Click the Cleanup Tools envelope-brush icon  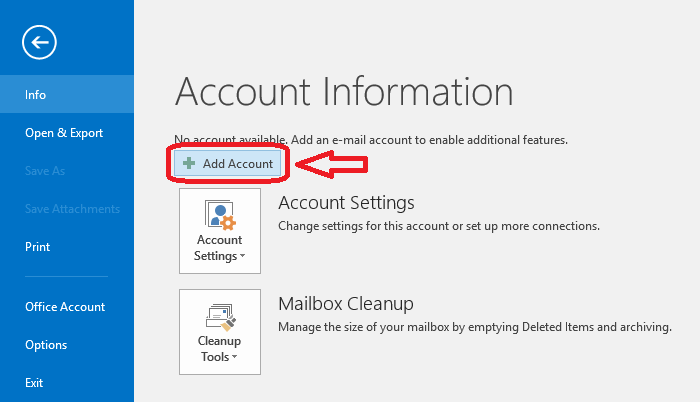pos(220,317)
